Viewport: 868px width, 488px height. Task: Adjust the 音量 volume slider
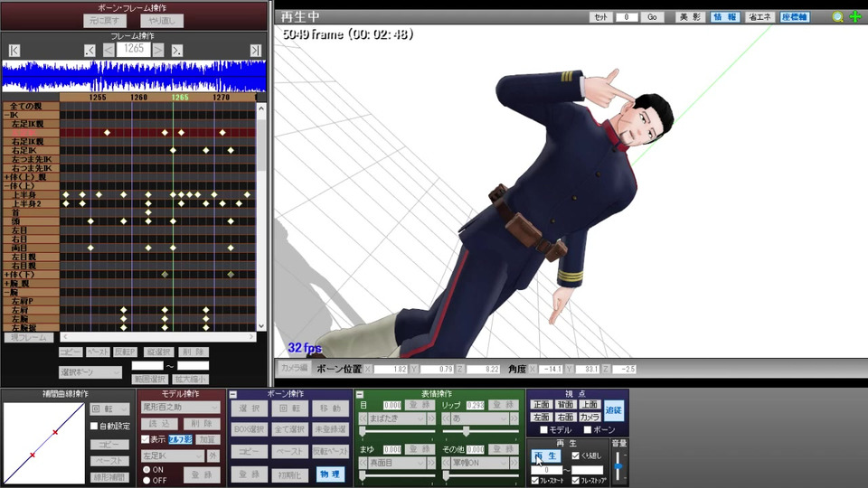(618, 466)
